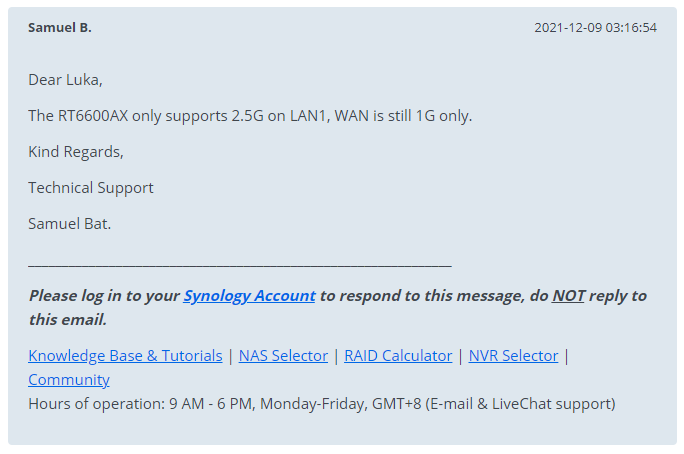
Task: Click the 'Hours of operation' text
Action: click(96, 404)
